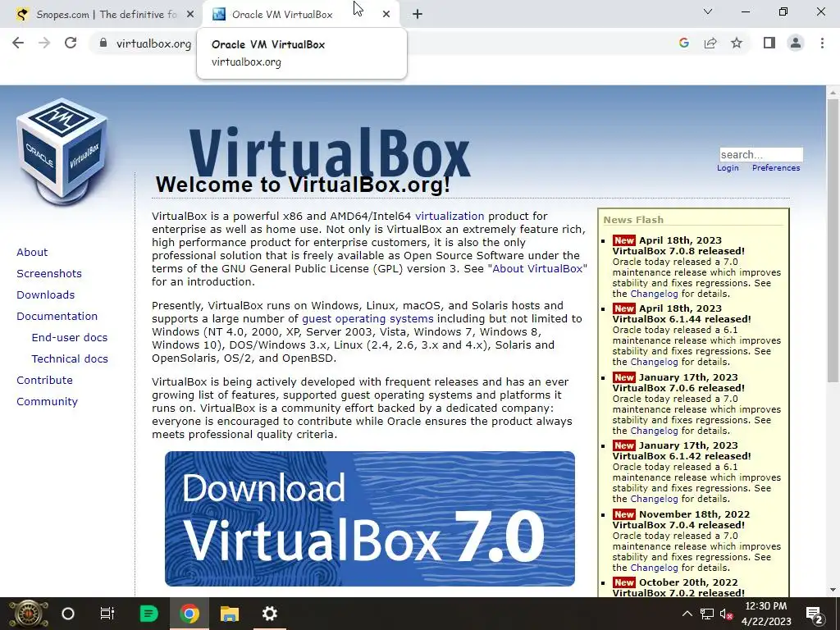Click the Login link
840x630 pixels.
(728, 167)
